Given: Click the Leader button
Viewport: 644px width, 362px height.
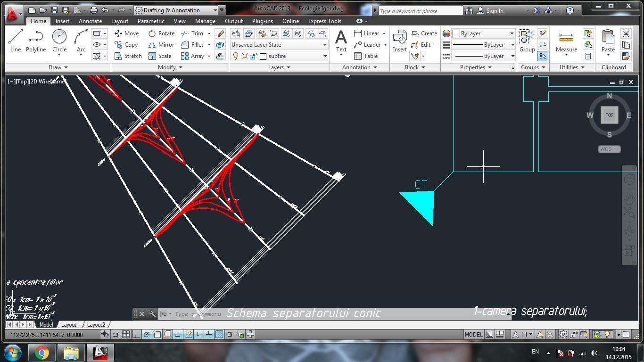Looking at the screenshot, I should coord(368,45).
